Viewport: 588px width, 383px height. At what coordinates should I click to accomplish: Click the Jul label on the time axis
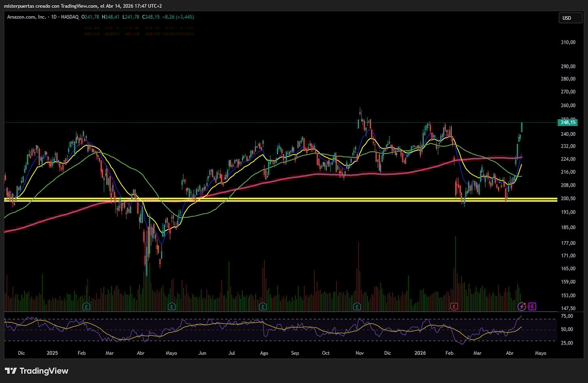tap(232, 353)
